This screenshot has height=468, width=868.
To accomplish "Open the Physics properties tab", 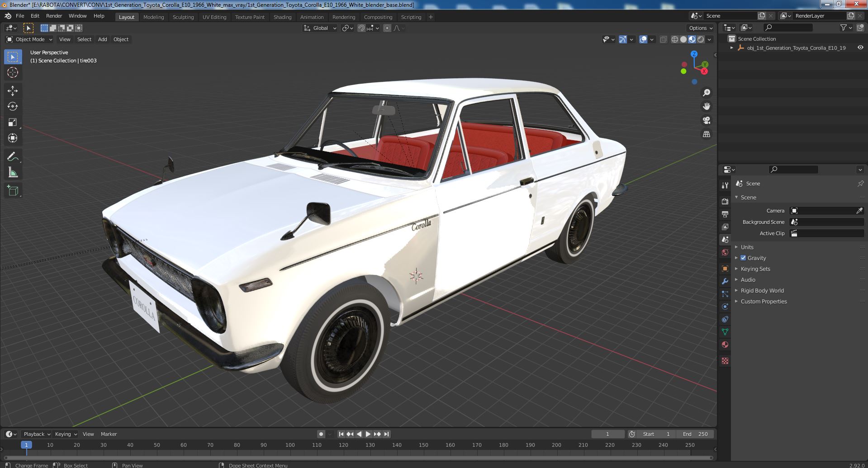I will [725, 307].
